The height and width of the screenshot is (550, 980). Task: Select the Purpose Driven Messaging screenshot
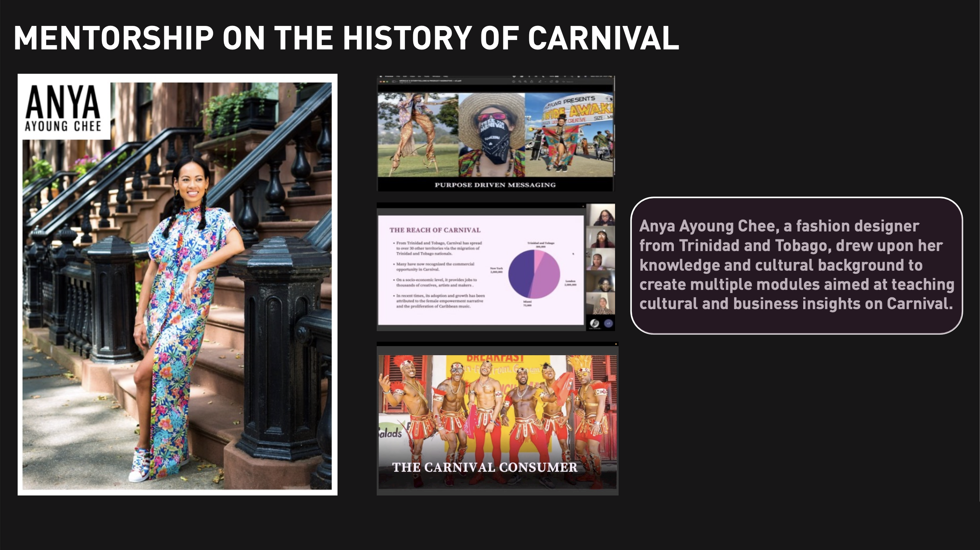pyautogui.click(x=495, y=133)
